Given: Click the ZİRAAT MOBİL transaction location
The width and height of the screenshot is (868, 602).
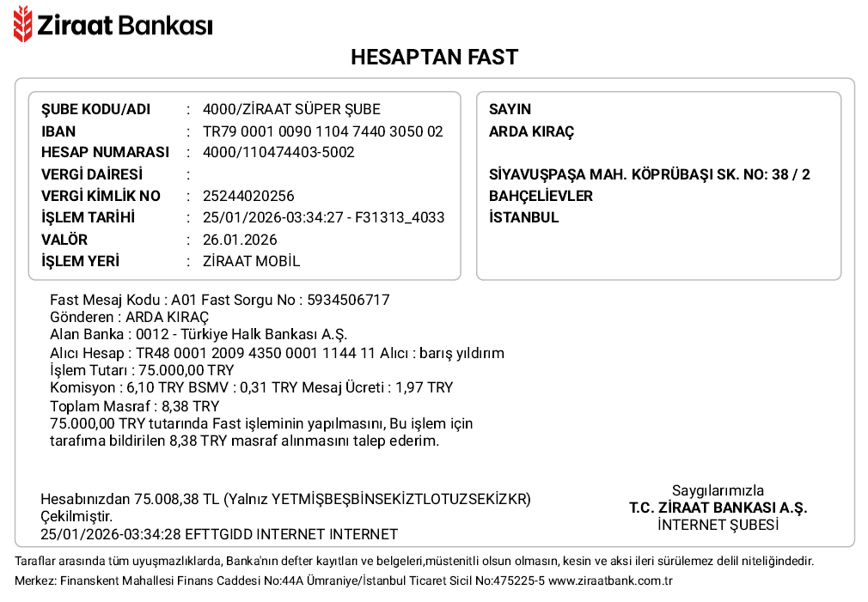Looking at the screenshot, I should click(251, 261).
